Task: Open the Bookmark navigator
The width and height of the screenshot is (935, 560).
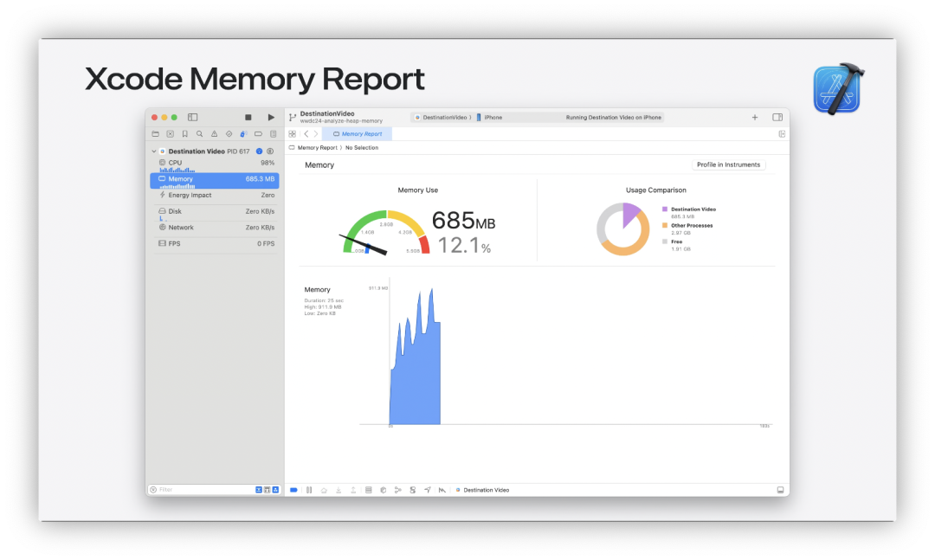Action: [x=185, y=134]
